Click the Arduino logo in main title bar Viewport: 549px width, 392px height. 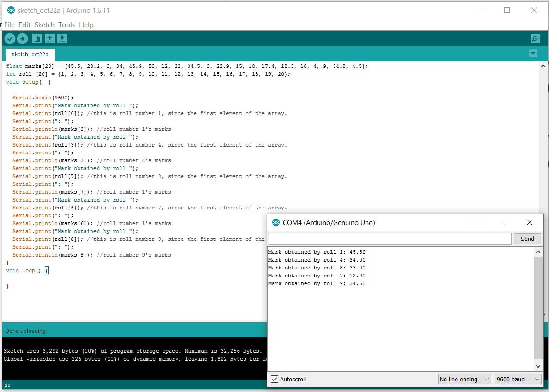click(x=11, y=10)
